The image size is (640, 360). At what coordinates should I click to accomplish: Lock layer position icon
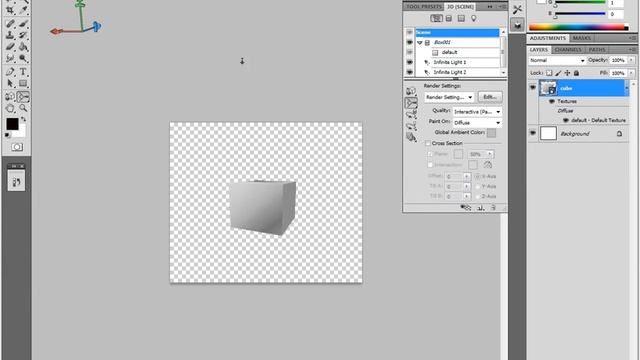[x=567, y=73]
